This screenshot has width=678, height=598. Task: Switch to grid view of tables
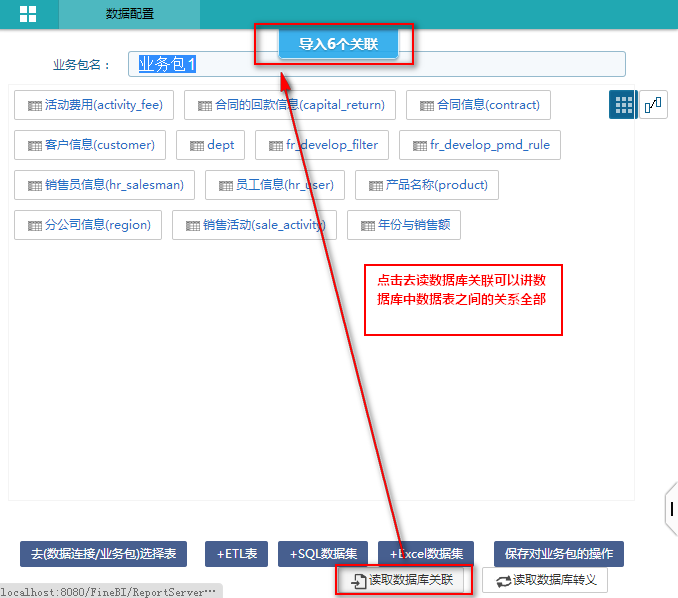[623, 105]
